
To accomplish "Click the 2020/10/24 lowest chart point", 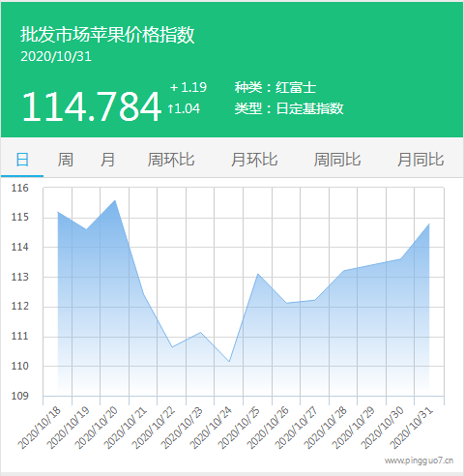I will pos(229,362).
